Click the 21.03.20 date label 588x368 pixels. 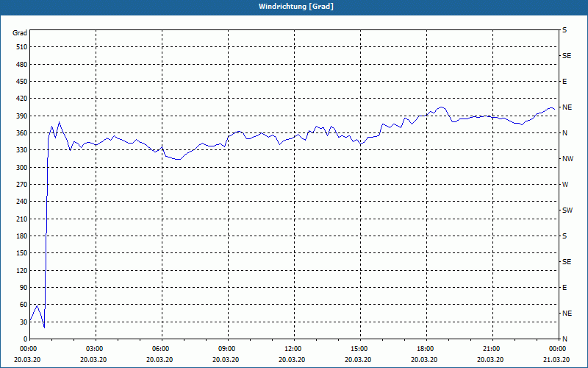coord(556,360)
